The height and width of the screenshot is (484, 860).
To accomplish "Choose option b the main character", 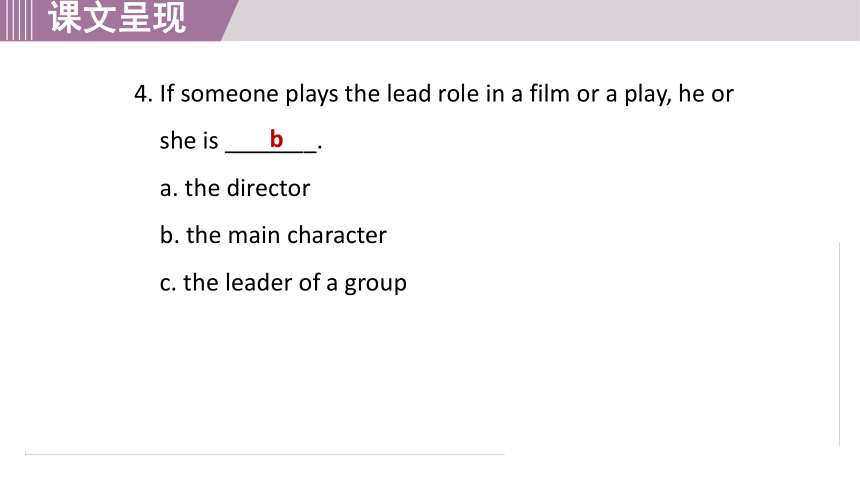I will 273,235.
